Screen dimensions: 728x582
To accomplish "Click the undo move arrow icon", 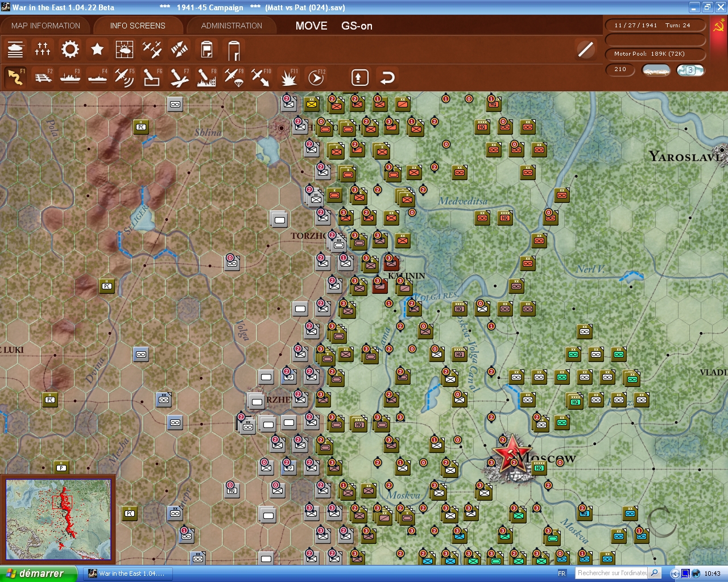I will [x=387, y=77].
